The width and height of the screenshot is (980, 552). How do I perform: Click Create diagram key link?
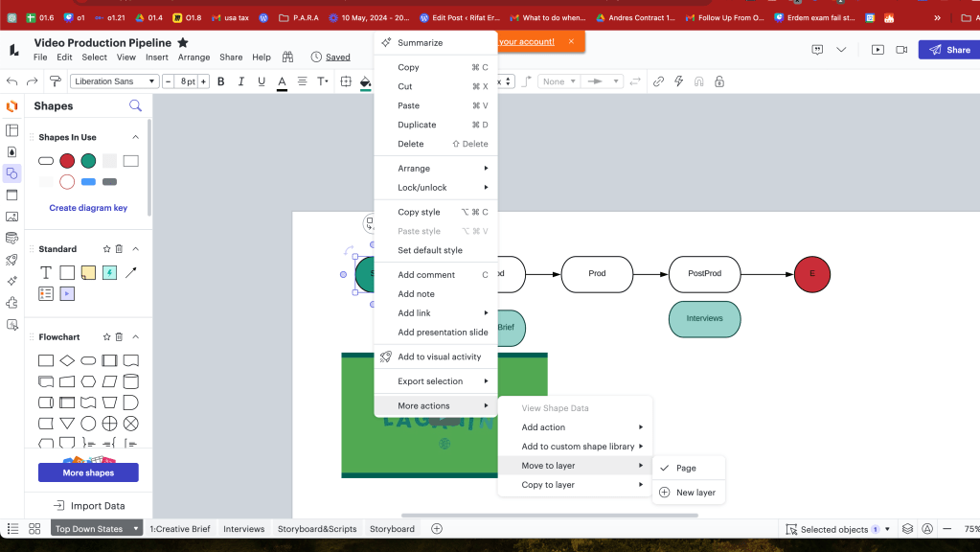click(x=88, y=208)
